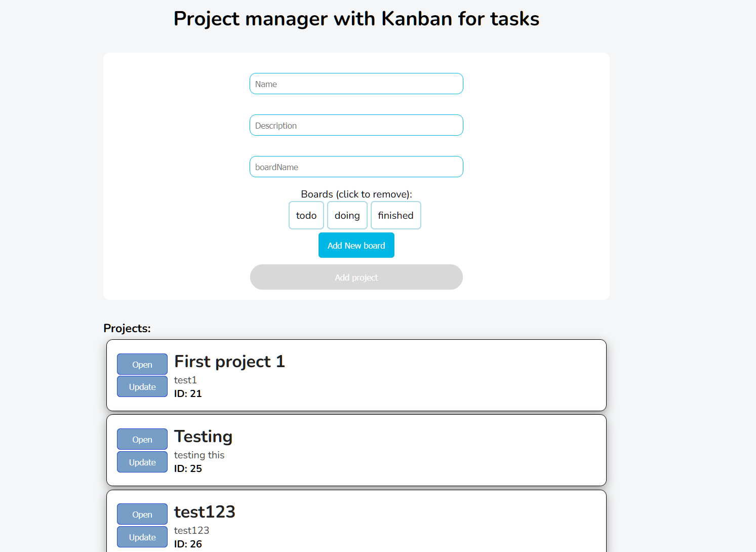Click the Testing project title
The height and width of the screenshot is (552, 756).
point(203,437)
